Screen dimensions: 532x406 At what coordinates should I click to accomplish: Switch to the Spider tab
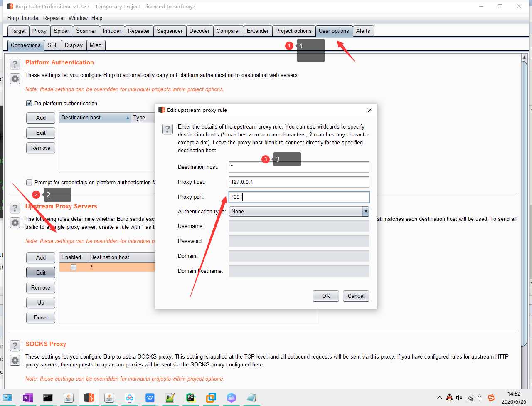tap(62, 31)
